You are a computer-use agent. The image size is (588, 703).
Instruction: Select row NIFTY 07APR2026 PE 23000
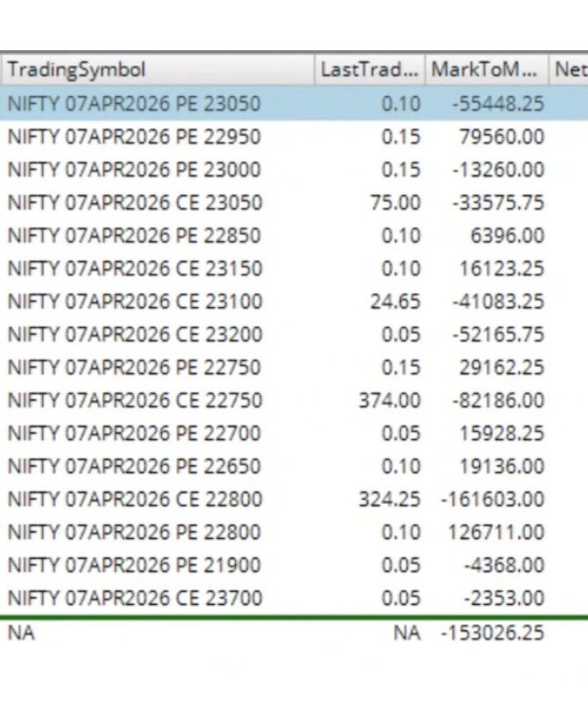pyautogui.click(x=294, y=170)
